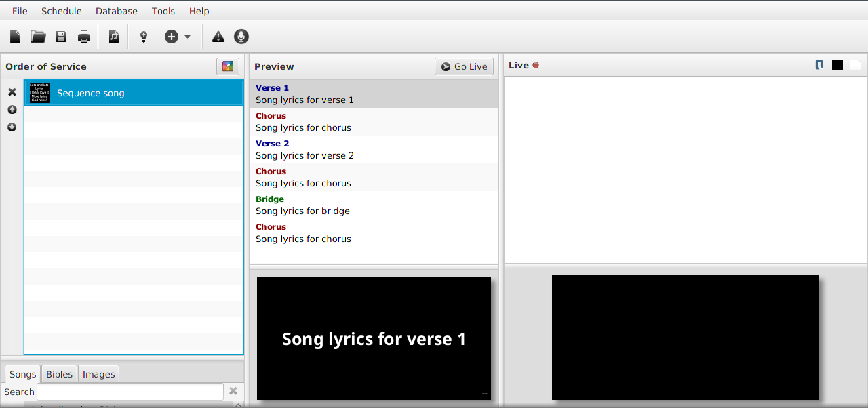868x408 pixels.
Task: Toggle the black screen in the Live panel
Action: [x=837, y=65]
